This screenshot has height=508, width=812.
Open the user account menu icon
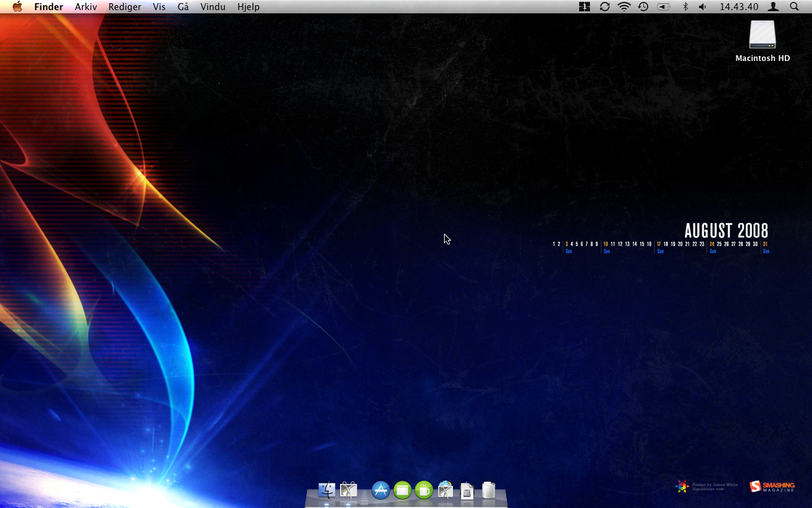[773, 7]
